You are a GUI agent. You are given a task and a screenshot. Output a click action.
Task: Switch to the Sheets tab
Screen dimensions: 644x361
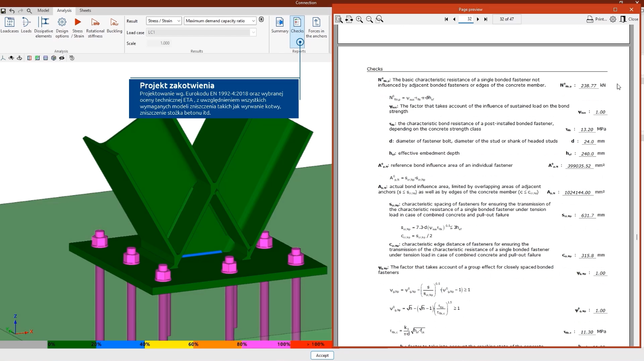[x=85, y=10]
